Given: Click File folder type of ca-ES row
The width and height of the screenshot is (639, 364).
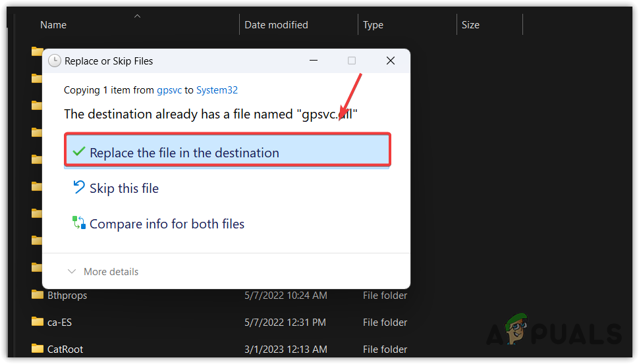Looking at the screenshot, I should tap(385, 323).
